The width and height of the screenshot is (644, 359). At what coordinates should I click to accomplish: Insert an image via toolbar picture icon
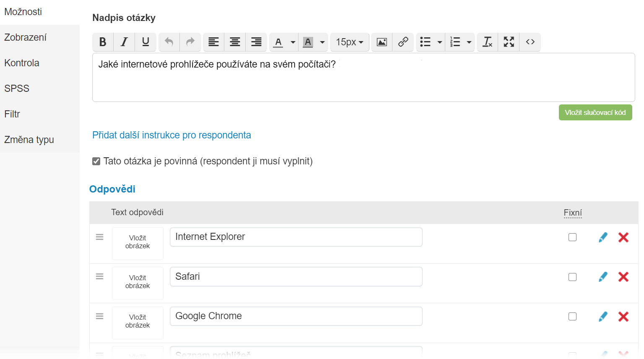coord(382,42)
